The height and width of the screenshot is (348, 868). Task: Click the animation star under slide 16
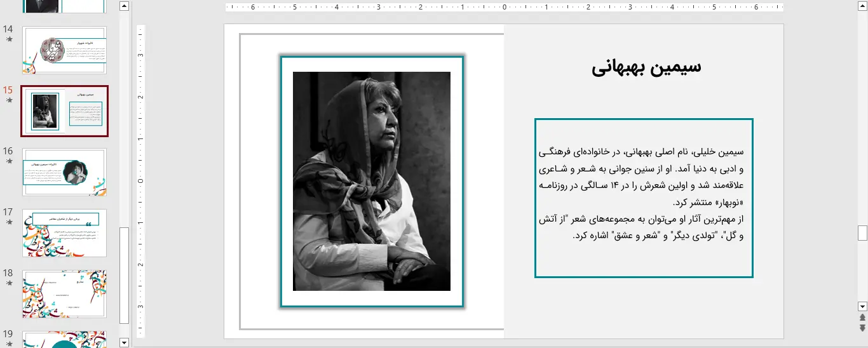(x=9, y=161)
